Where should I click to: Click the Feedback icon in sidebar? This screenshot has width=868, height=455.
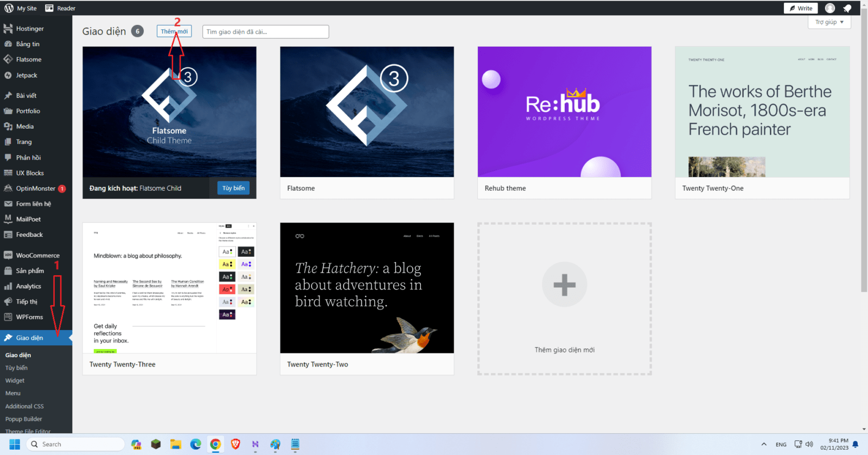click(8, 235)
